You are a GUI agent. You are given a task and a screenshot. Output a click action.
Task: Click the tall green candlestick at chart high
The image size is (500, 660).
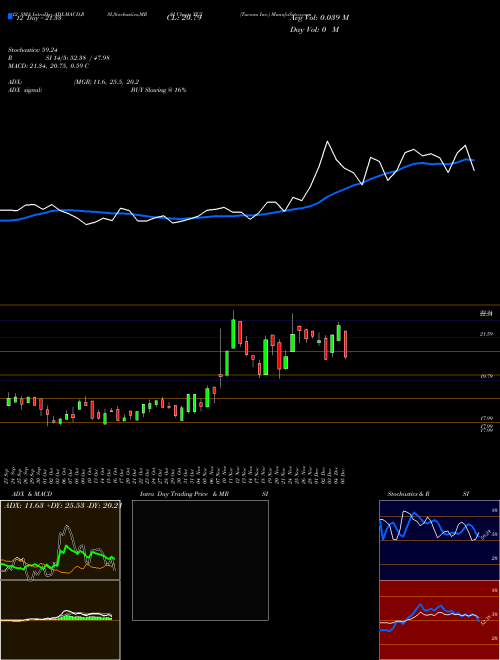tap(233, 334)
